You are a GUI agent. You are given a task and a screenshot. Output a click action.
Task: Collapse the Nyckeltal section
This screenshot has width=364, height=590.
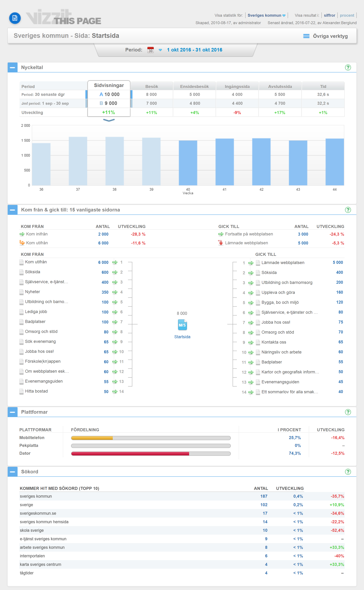(x=13, y=67)
